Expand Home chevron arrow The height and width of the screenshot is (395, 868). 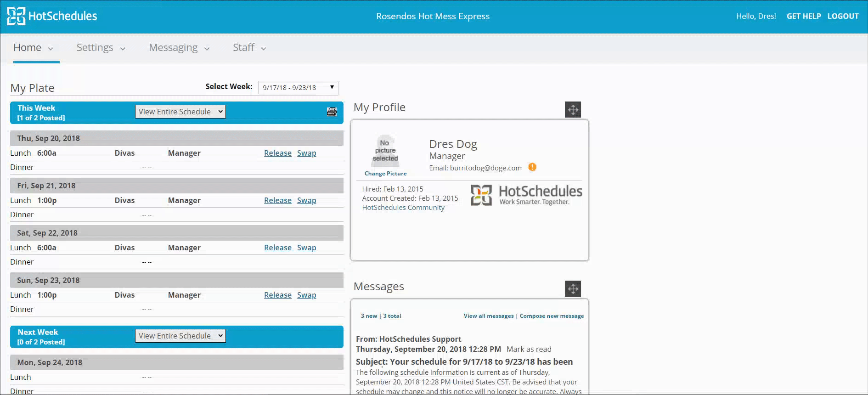[x=51, y=49]
